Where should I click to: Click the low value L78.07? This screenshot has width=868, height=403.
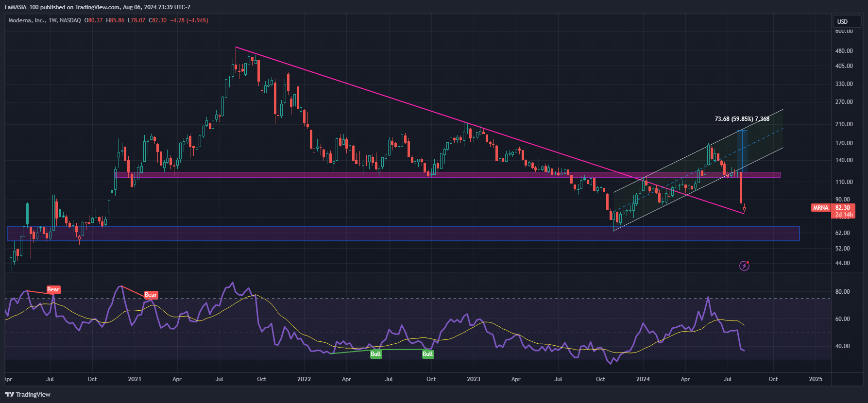tap(136, 20)
